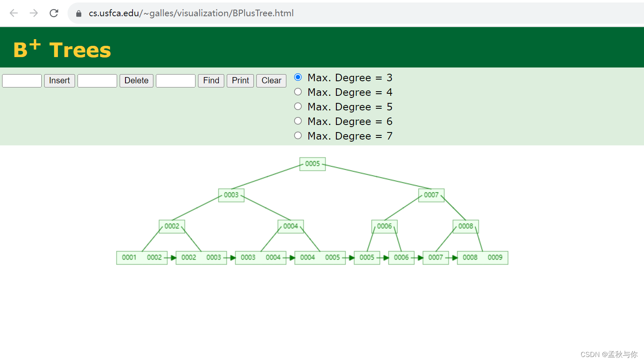Click the single-key leaf node 0006

[x=401, y=257]
